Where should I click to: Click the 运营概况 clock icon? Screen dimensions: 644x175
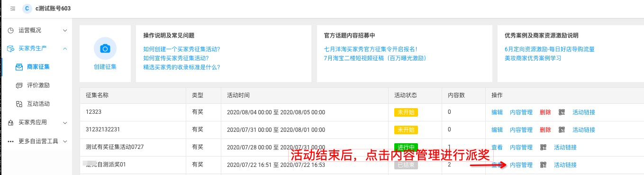point(11,30)
